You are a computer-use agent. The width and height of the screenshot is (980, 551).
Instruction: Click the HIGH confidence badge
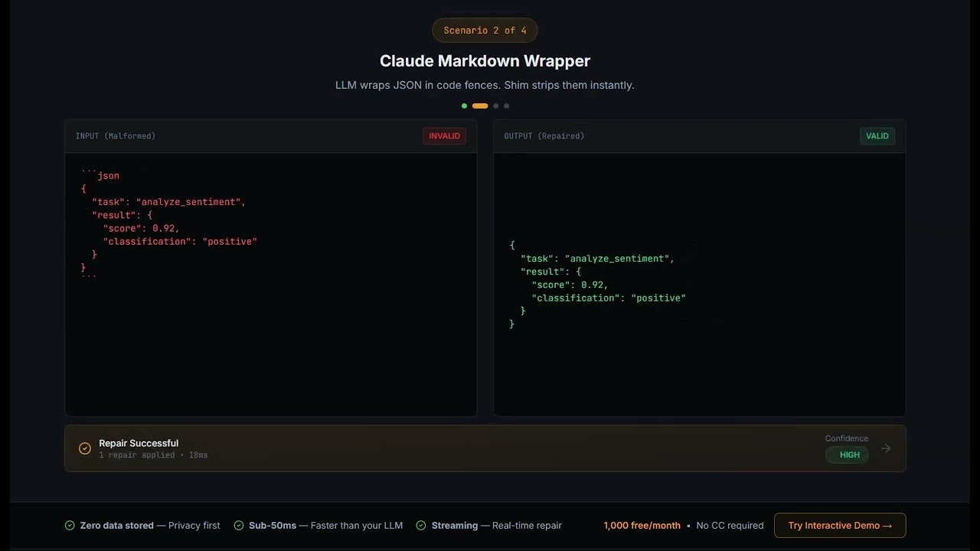(847, 455)
